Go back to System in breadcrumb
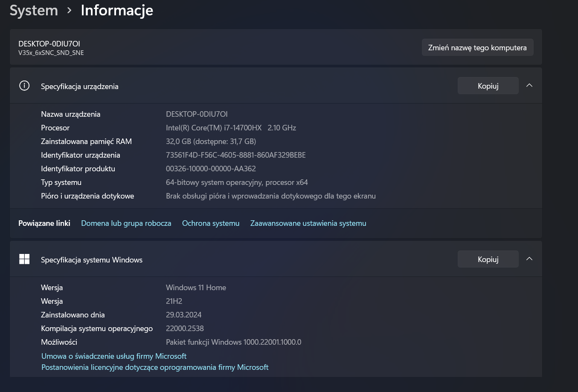This screenshot has height=392, width=578. (34, 10)
